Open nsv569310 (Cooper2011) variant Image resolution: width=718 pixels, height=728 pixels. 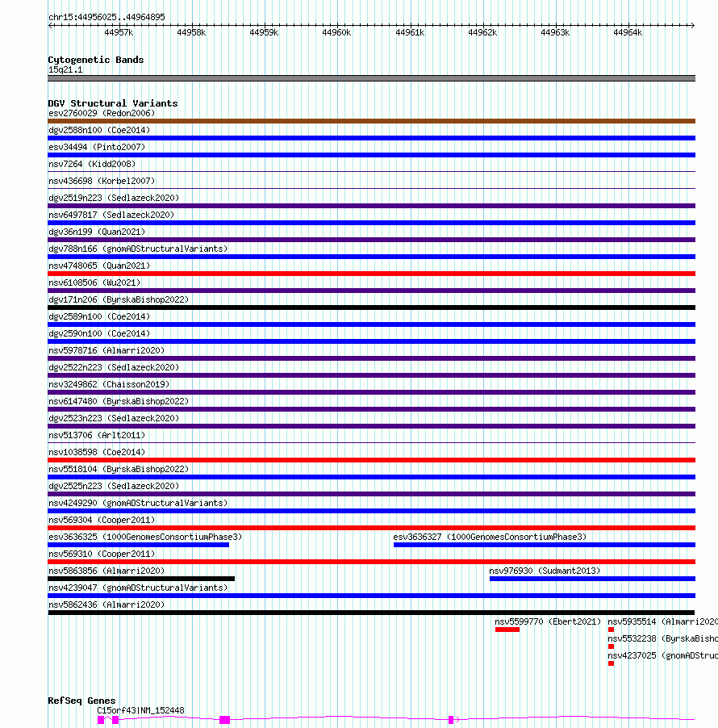[x=102, y=554]
